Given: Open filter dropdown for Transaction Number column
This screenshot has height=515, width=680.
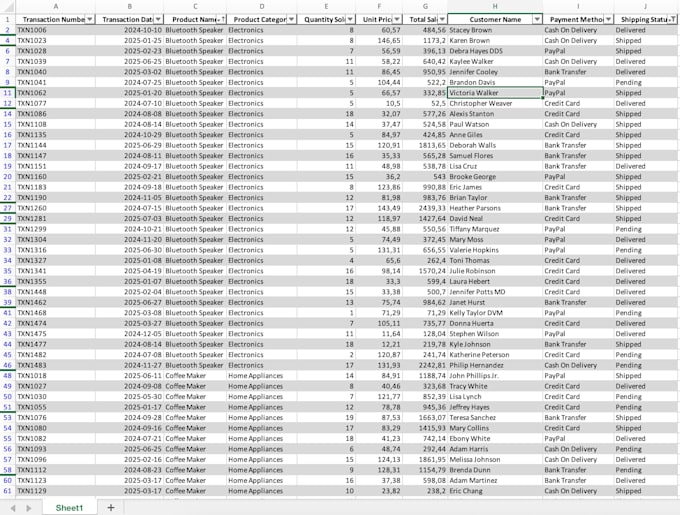Looking at the screenshot, I should [x=90, y=19].
